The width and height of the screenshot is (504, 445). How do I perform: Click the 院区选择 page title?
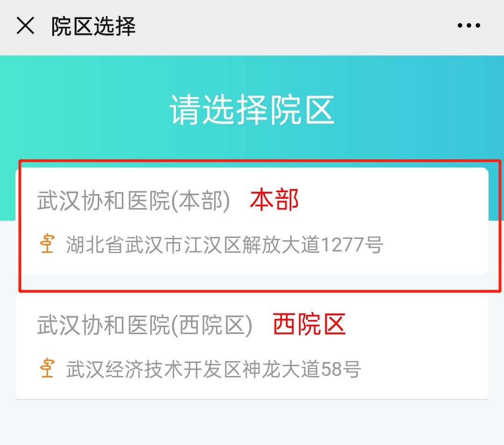(x=93, y=26)
